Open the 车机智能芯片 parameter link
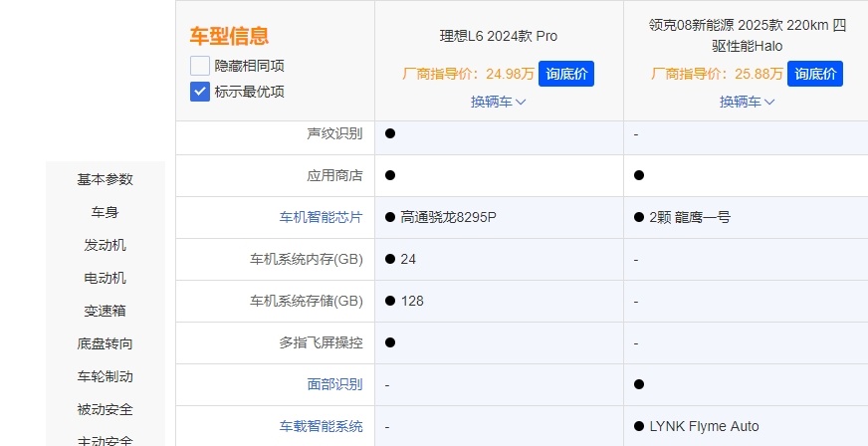 click(x=322, y=217)
